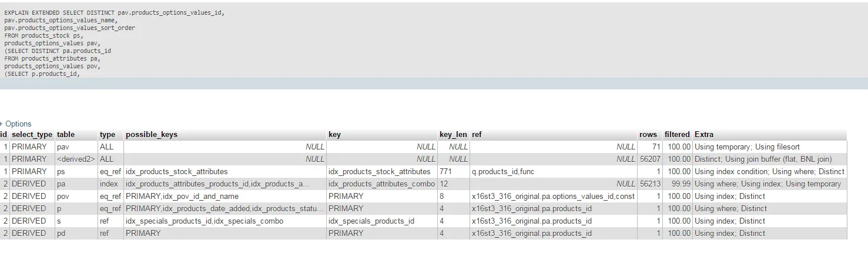The height and width of the screenshot is (256, 868).
Task: Click the 'FROM products_attributes pa,' query line
Action: pos(52,58)
